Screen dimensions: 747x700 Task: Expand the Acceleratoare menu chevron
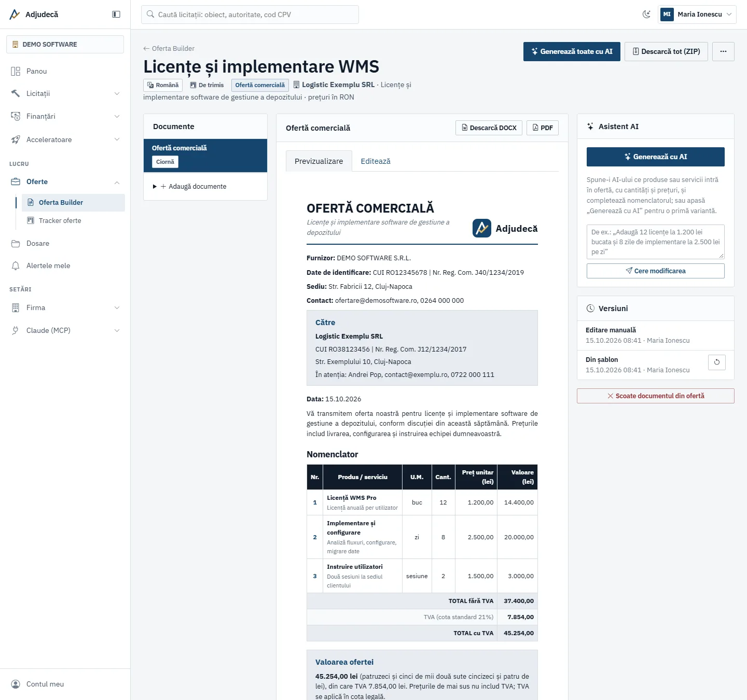pos(117,139)
